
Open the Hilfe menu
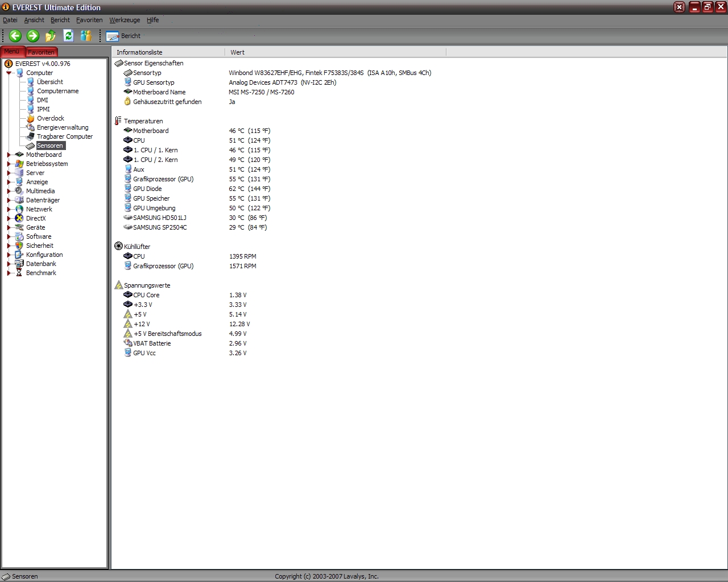pyautogui.click(x=153, y=20)
